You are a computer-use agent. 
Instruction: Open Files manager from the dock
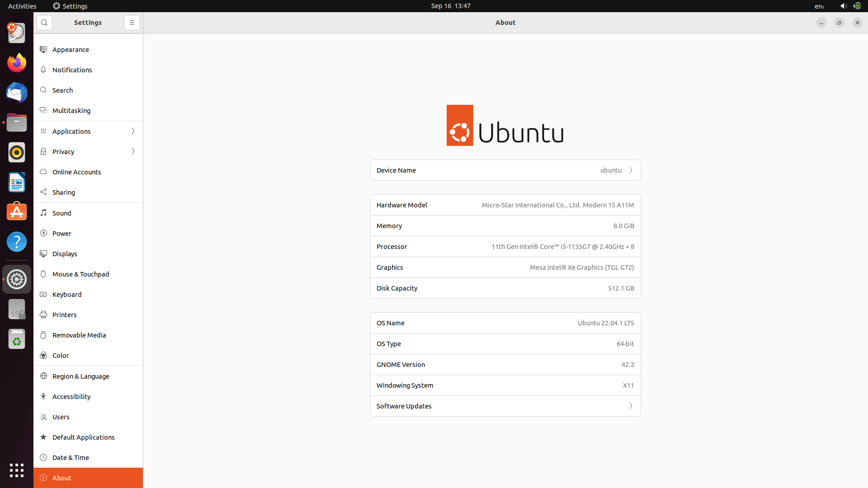click(x=17, y=122)
